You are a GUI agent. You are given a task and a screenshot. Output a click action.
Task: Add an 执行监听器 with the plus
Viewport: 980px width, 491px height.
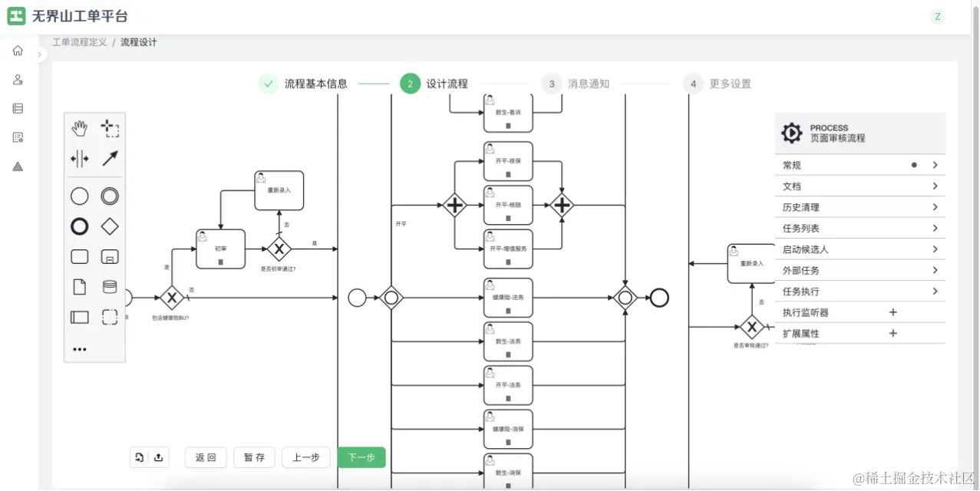point(893,311)
